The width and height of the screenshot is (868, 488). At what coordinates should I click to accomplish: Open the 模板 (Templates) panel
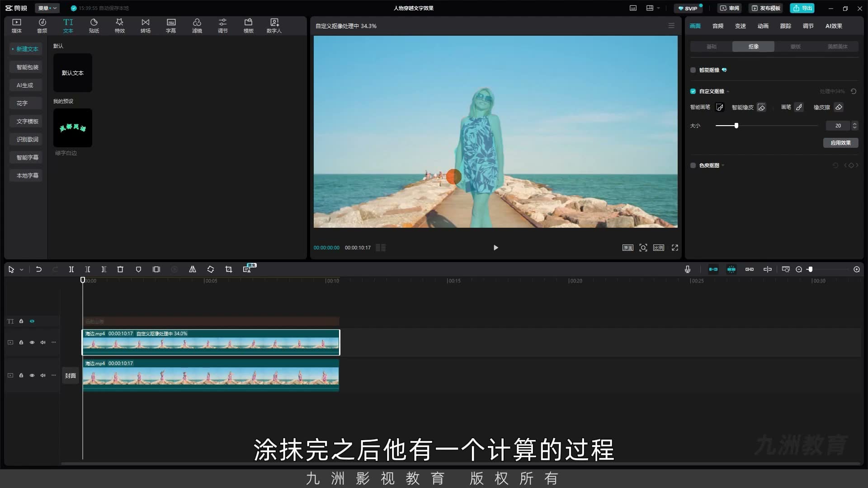pyautogui.click(x=249, y=26)
